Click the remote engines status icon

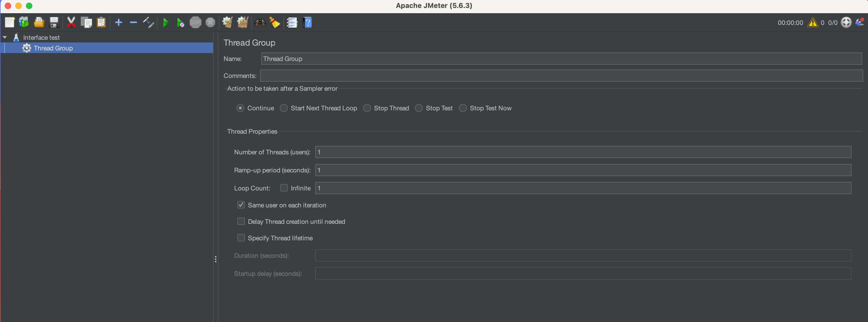pyautogui.click(x=846, y=23)
